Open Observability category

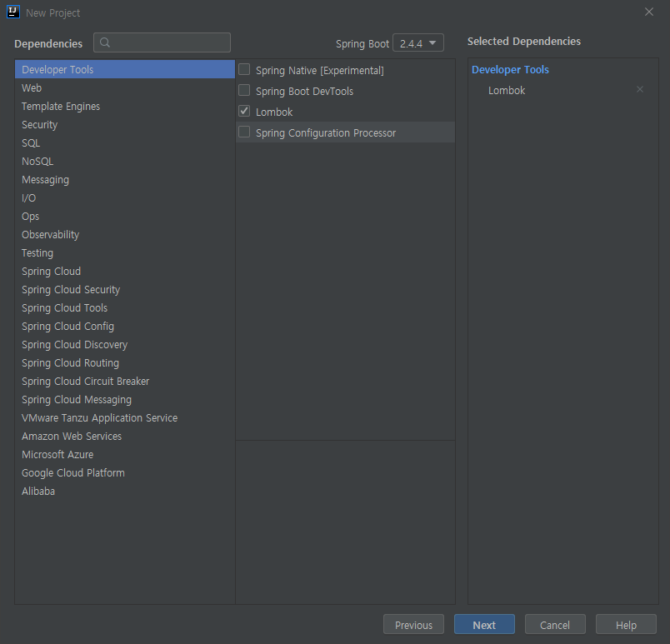125,235
